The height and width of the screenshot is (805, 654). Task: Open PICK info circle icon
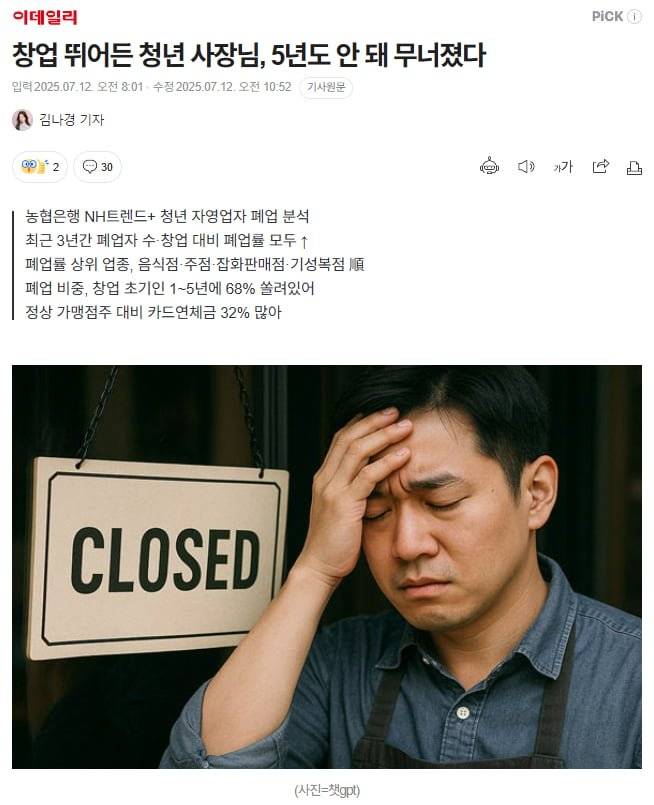634,16
